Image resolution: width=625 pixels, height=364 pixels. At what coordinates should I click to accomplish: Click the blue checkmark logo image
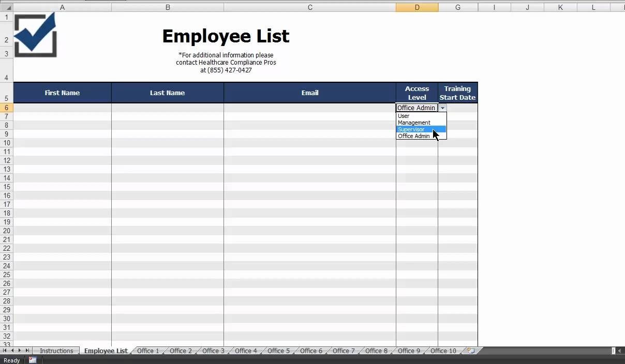(34, 34)
